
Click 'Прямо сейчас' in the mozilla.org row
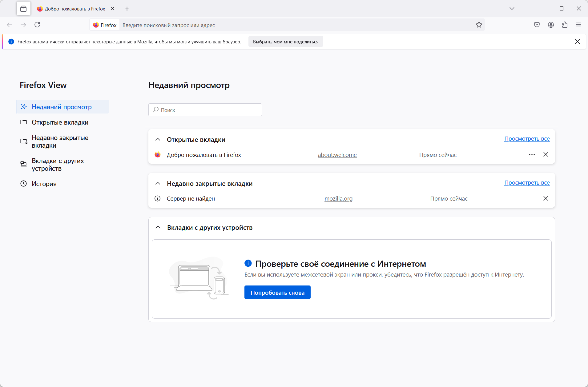pos(449,198)
